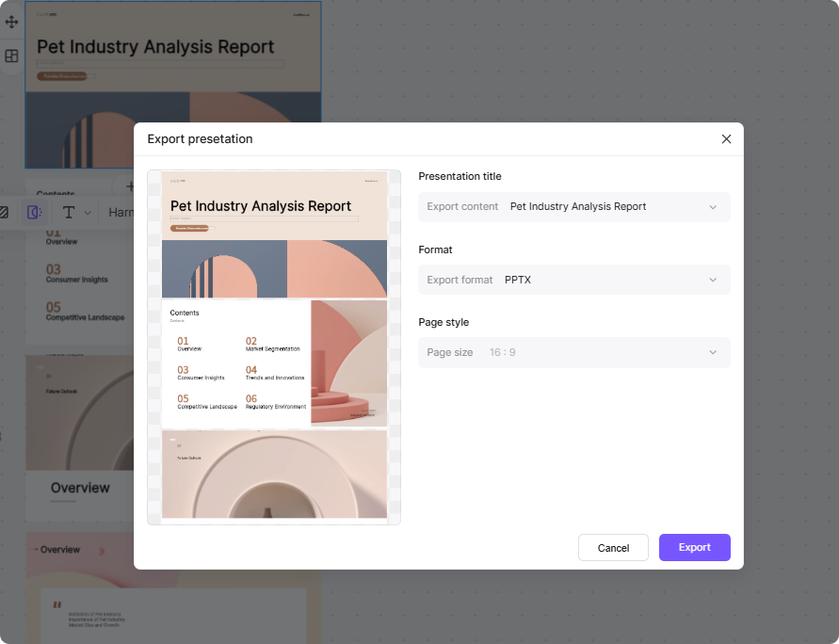The width and height of the screenshot is (839, 644).
Task: Click the title slide in export preview
Action: click(x=274, y=234)
